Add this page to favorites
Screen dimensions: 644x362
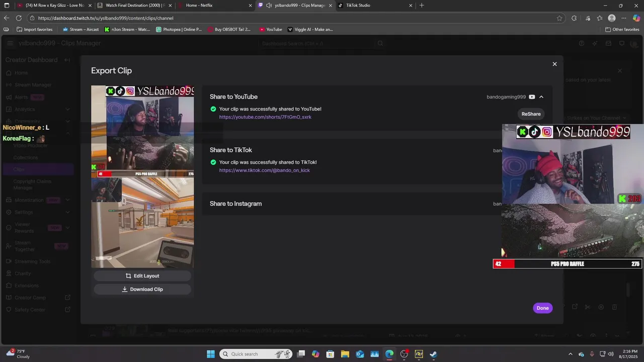559,18
